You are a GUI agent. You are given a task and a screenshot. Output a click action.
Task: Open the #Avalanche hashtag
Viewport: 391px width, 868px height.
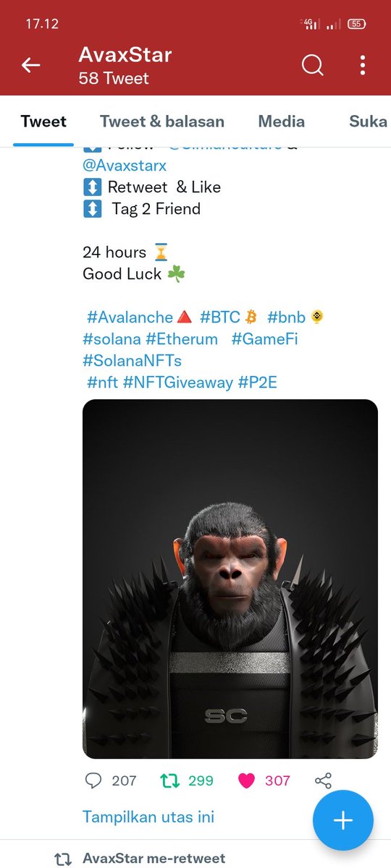130,317
